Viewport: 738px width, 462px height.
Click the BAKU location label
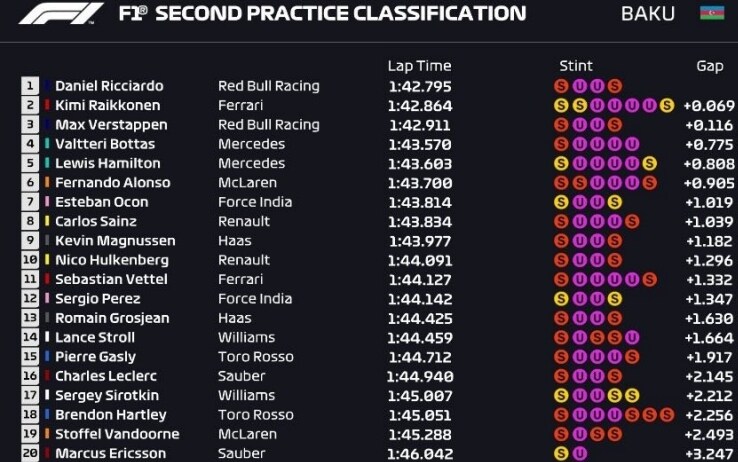click(x=648, y=14)
